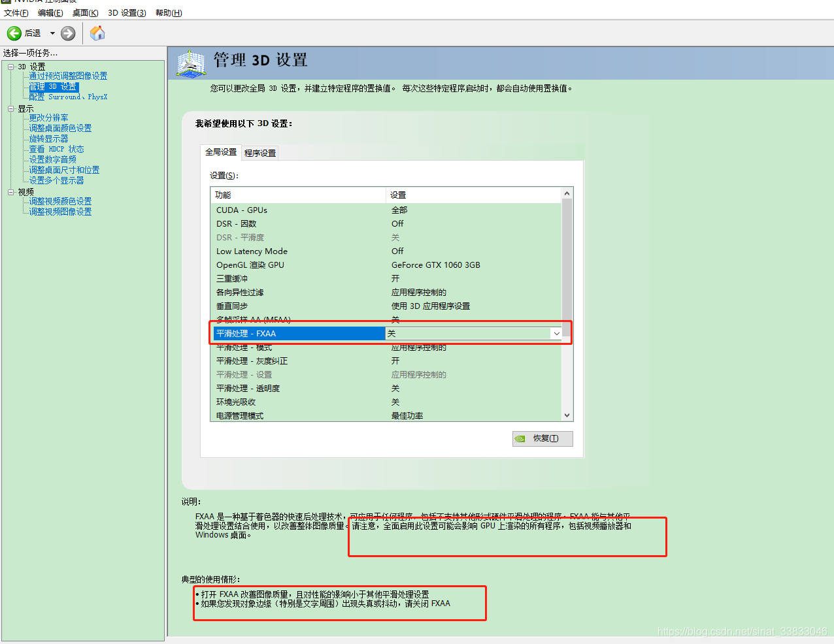Open the FXAA setting value dropdown
Image resolution: width=834 pixels, height=644 pixels.
coord(556,334)
